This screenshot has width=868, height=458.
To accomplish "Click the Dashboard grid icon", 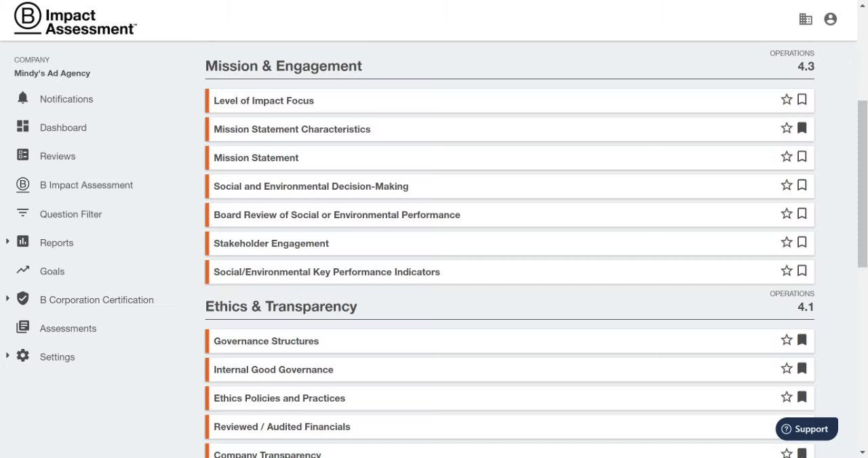I will pyautogui.click(x=23, y=127).
